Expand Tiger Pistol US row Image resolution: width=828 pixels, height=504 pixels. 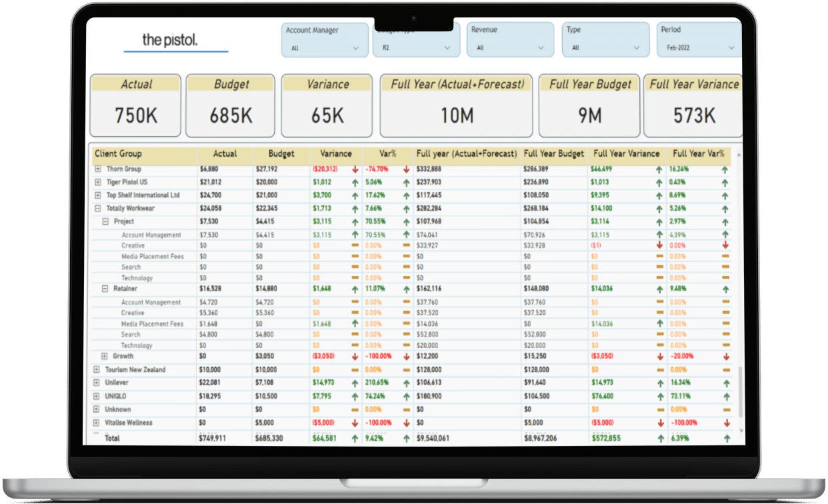pos(97,182)
